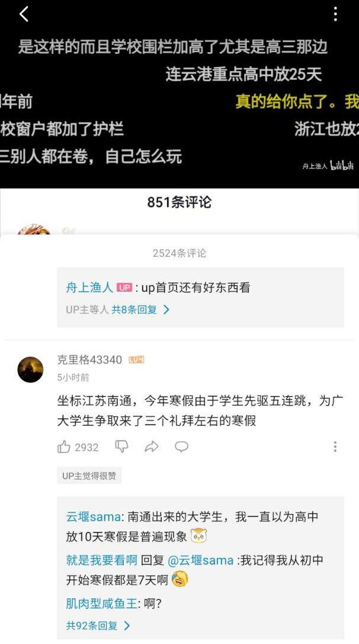Click the bilibili watermark logo
Screen dimensions: 359x644
[x=342, y=166]
